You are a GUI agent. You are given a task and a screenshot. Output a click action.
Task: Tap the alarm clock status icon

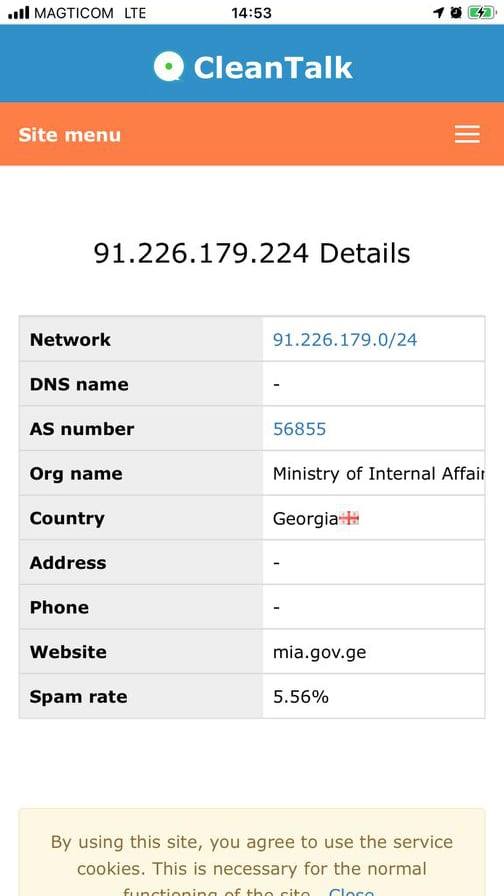click(x=456, y=13)
